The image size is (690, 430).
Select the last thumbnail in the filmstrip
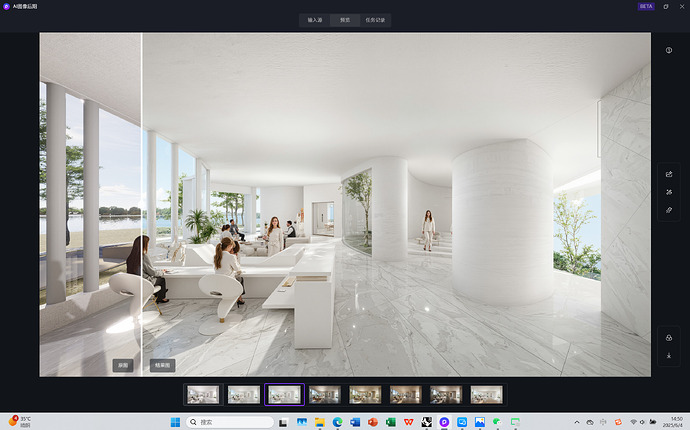[x=486, y=395]
